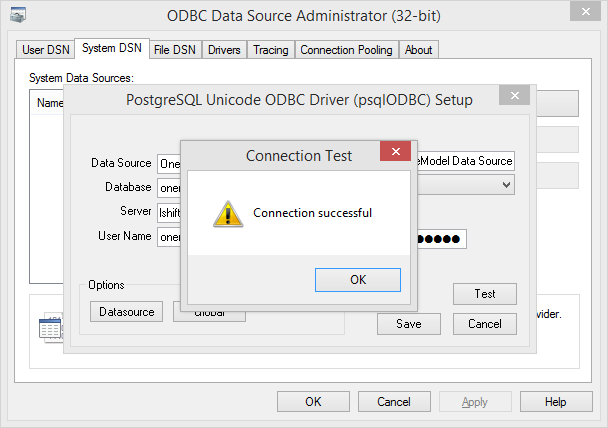Click the Description field showing Model Data Source
This screenshot has height=428, width=608.
click(x=466, y=161)
